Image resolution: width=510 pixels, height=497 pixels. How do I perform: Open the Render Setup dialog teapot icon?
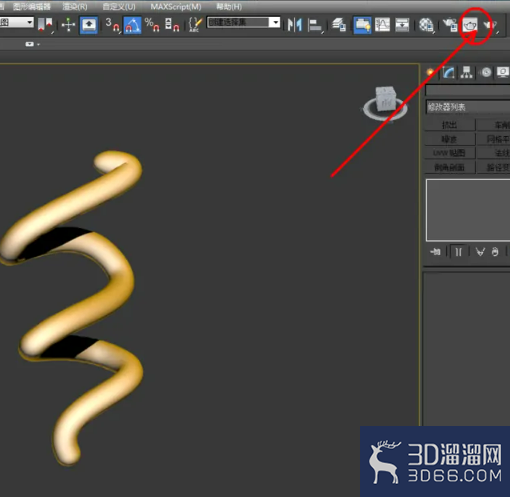coord(450,25)
